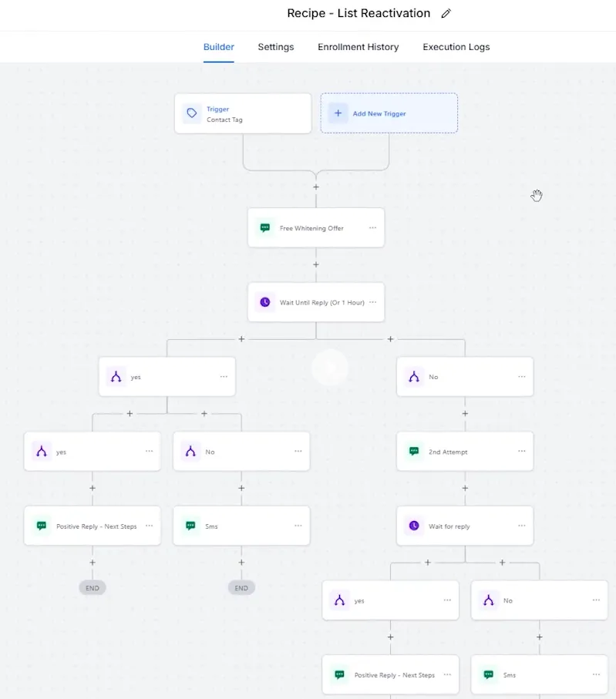Click the plus on the right branch under Wait for reply
This screenshot has height=699, width=616.
tap(502, 563)
